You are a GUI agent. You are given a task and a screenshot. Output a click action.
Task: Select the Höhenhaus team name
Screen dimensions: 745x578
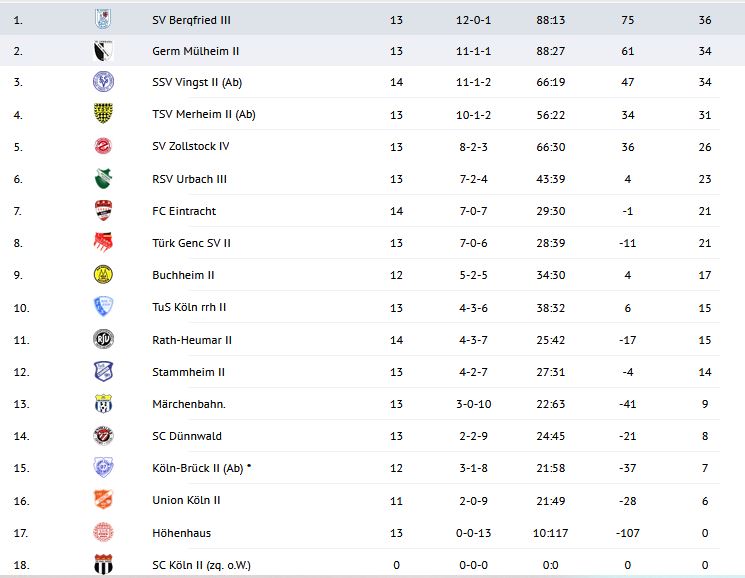point(181,533)
